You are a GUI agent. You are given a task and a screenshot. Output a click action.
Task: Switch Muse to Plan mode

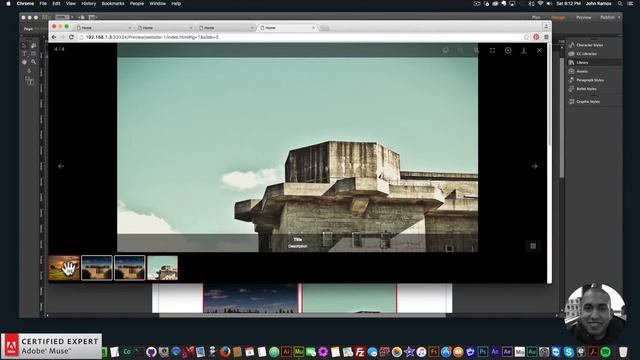pos(536,18)
